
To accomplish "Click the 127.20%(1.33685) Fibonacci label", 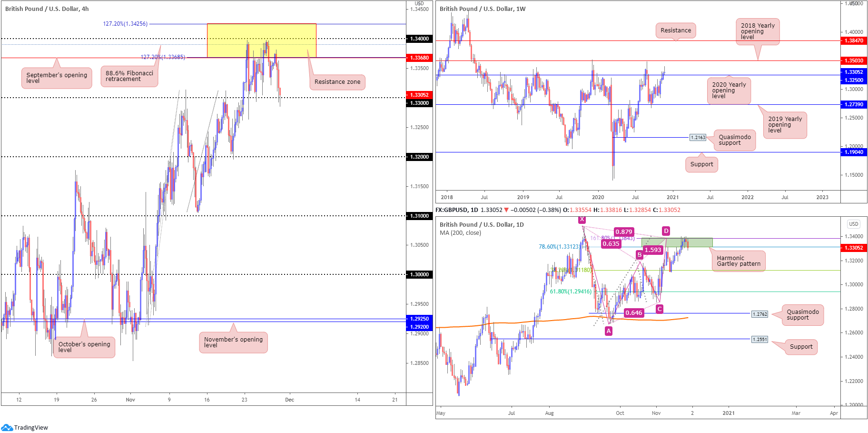I will (x=163, y=57).
